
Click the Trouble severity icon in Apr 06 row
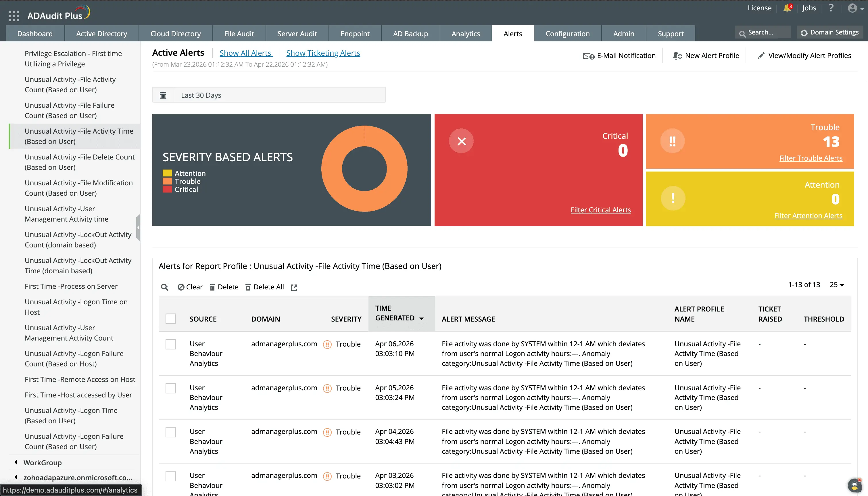327,344
